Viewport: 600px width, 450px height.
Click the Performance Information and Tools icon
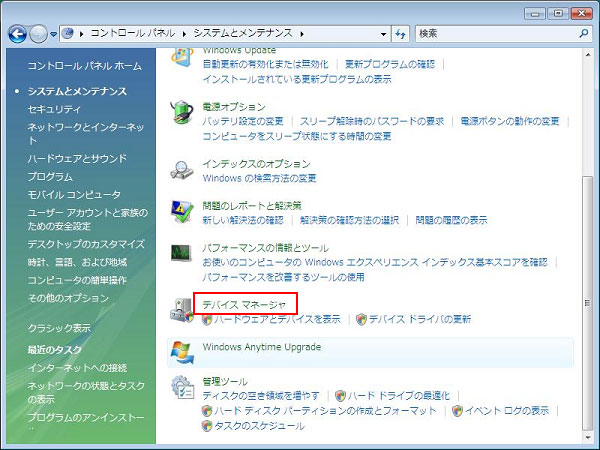182,254
